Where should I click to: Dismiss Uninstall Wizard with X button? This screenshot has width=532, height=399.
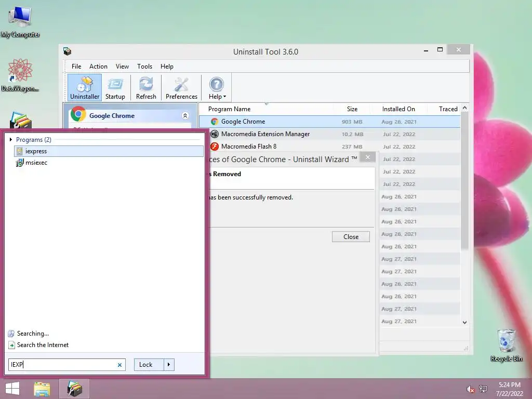(x=367, y=157)
